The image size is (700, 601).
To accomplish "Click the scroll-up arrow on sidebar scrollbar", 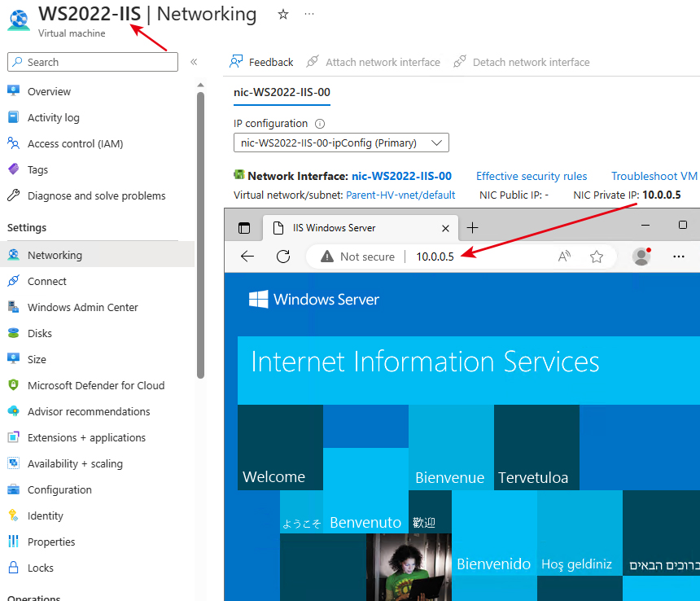I will click(200, 85).
